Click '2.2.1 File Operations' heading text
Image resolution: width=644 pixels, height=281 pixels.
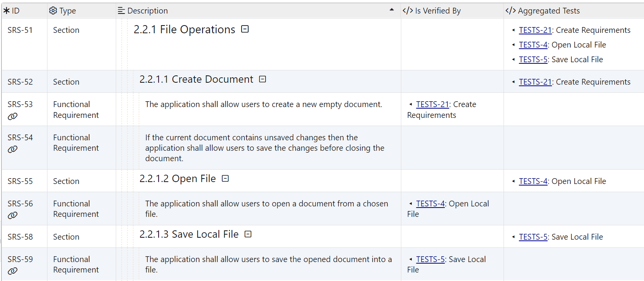point(184,29)
